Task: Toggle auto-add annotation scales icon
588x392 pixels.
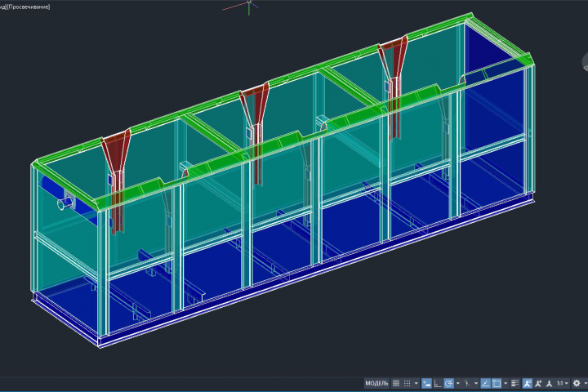Action: tap(538, 383)
